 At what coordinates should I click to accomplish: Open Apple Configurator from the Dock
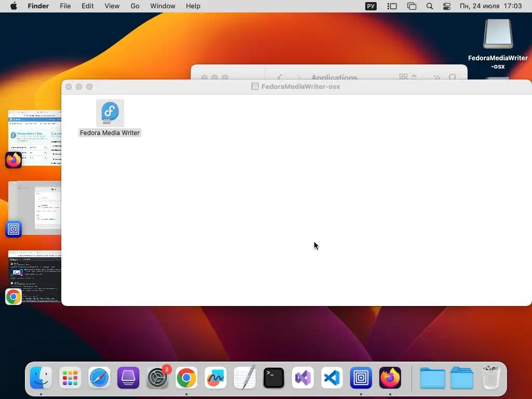coord(128,378)
